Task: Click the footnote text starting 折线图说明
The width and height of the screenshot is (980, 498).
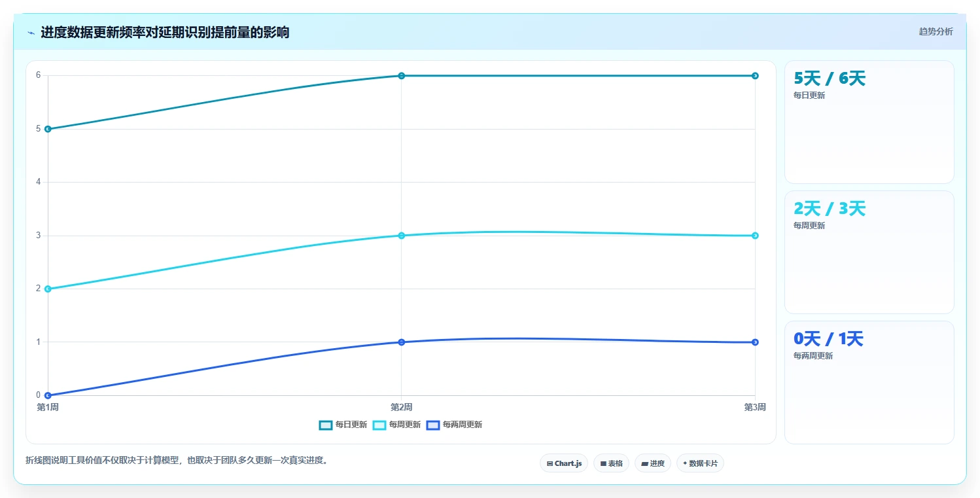Action: pyautogui.click(x=177, y=460)
